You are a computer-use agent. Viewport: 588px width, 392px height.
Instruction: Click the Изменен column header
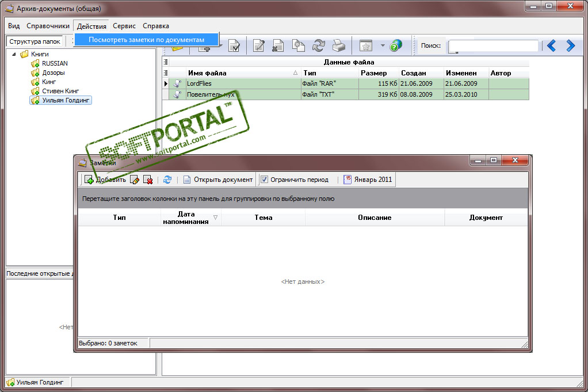(466, 73)
